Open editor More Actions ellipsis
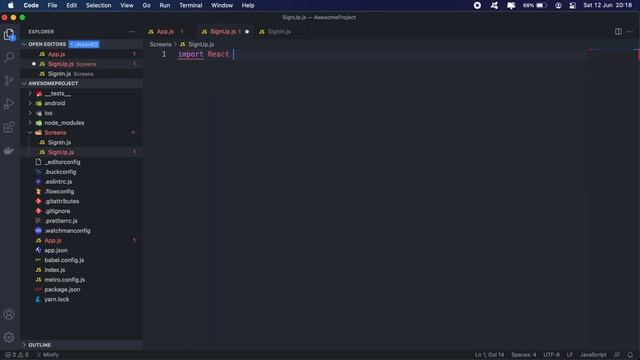The image size is (640, 360). point(630,31)
